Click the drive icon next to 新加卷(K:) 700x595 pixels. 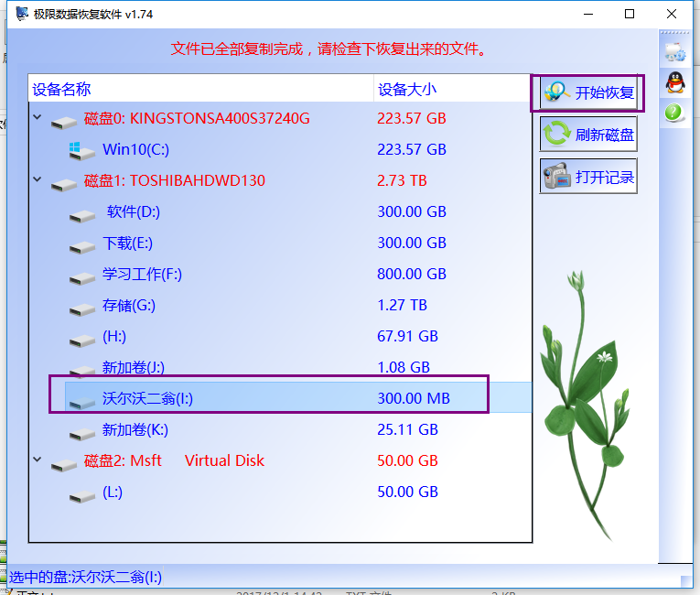(82, 434)
